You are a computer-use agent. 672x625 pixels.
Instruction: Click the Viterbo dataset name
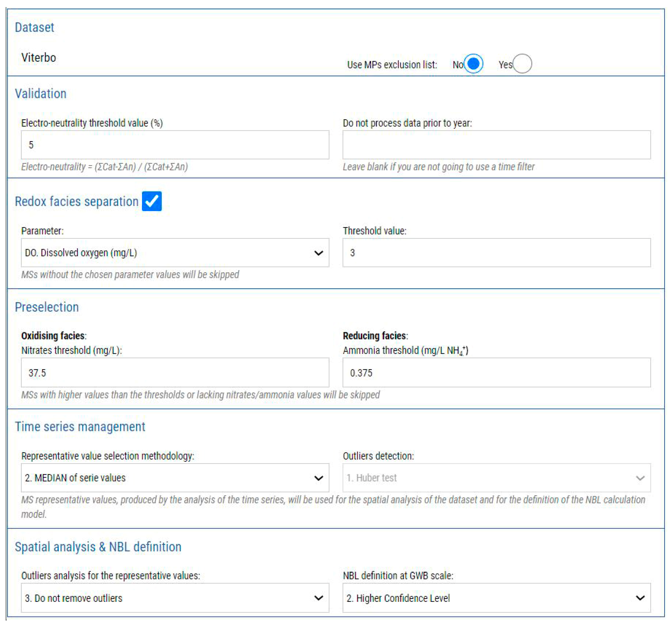tap(39, 57)
